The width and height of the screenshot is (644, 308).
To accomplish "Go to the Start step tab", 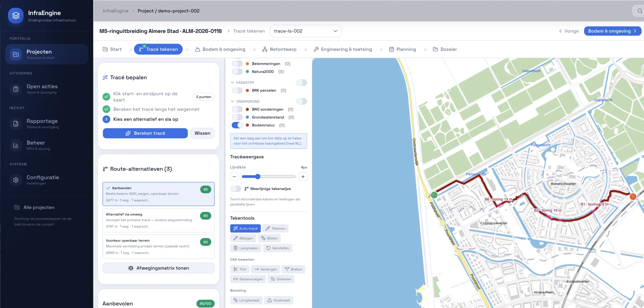I will [112, 49].
